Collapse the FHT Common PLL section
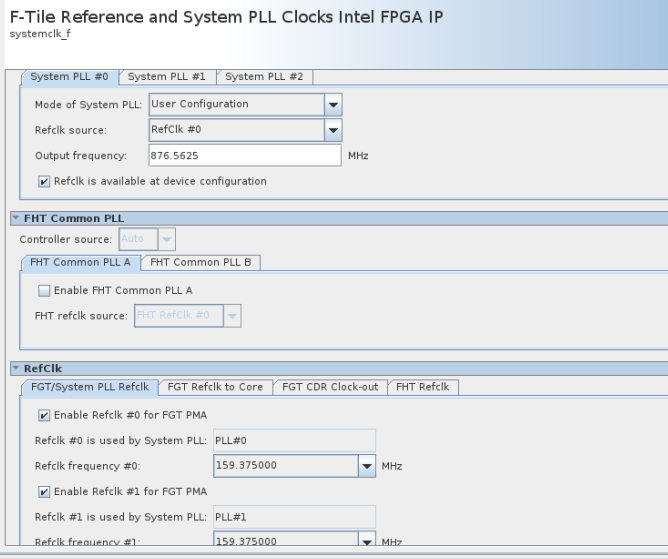The image size is (668, 559). coord(15,219)
